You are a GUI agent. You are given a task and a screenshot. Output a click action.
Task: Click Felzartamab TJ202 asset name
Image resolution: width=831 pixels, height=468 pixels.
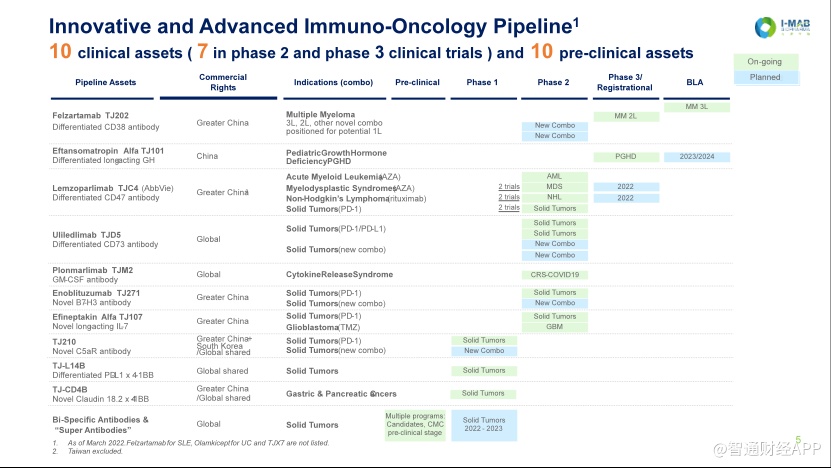point(90,116)
